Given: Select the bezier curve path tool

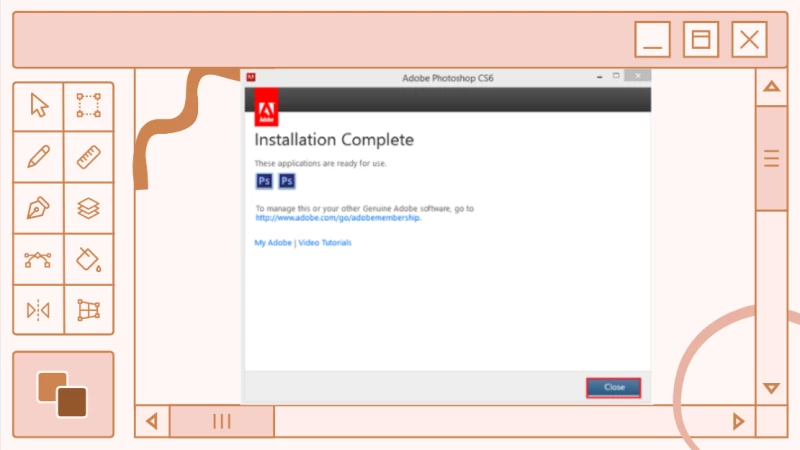Looking at the screenshot, I should [38, 260].
